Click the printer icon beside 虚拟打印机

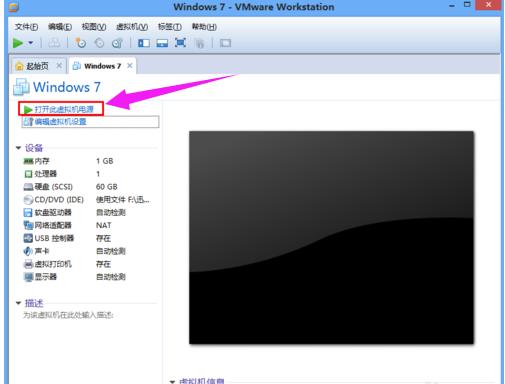tap(28, 264)
